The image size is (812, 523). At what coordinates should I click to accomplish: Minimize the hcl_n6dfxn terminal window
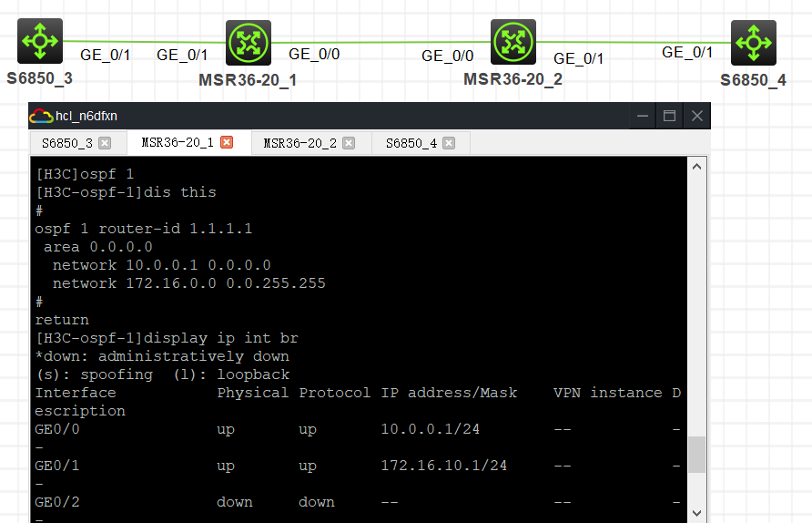643,116
